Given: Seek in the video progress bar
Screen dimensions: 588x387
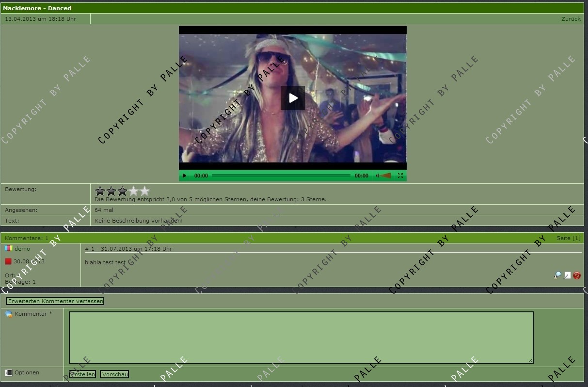Looking at the screenshot, I should [x=281, y=176].
